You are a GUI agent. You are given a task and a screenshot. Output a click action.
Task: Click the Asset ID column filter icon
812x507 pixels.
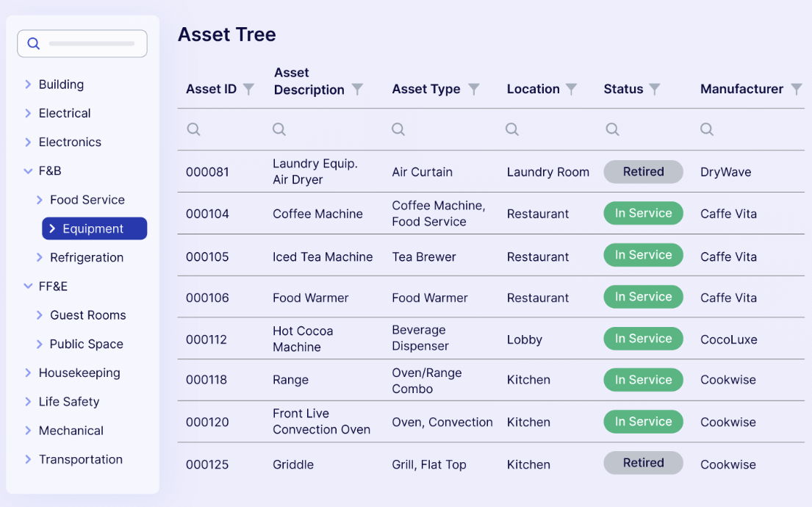(249, 89)
